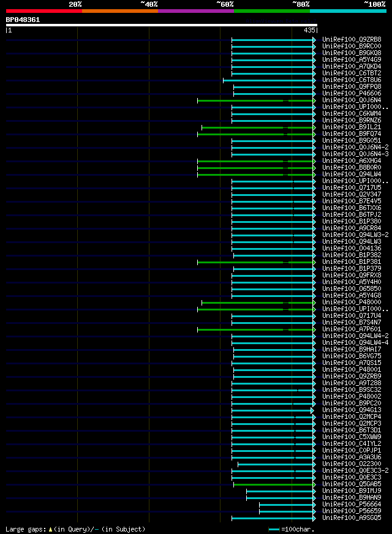
Task: Open hit UniRef100_C6TBT2
Action: click(x=352, y=73)
